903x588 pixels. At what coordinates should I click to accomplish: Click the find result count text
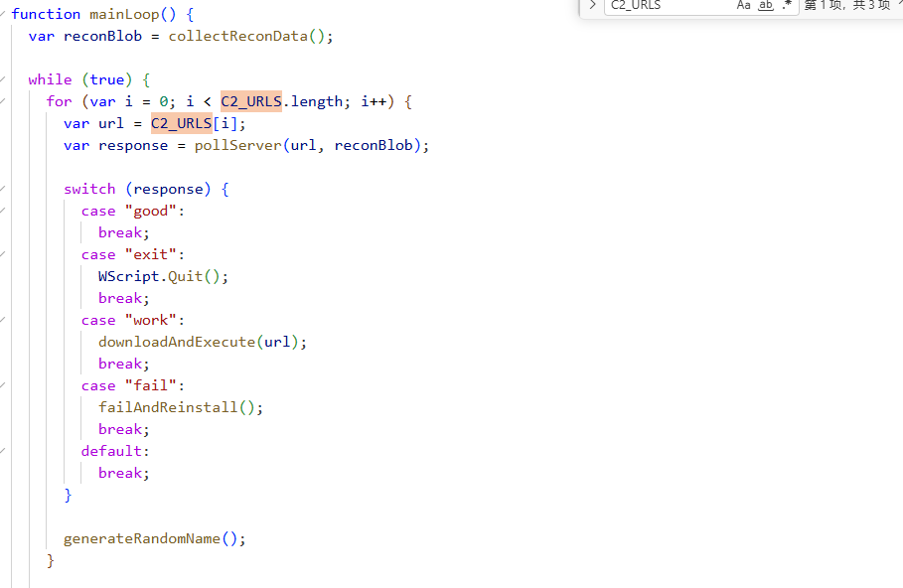[x=846, y=5]
